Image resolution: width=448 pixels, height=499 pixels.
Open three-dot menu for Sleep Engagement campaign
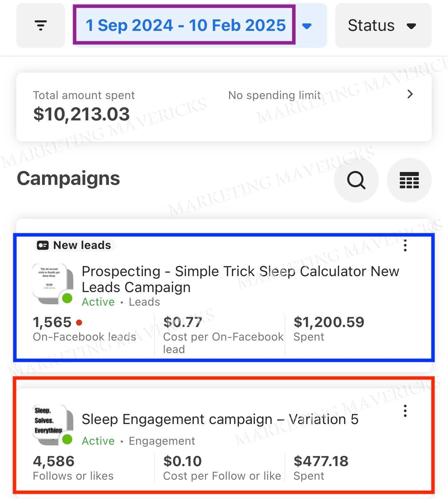[x=405, y=411]
